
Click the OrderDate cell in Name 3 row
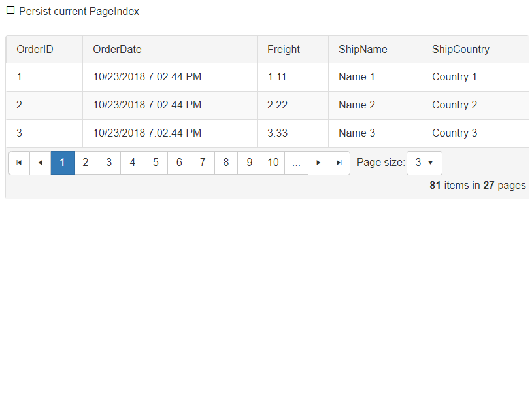pos(170,133)
